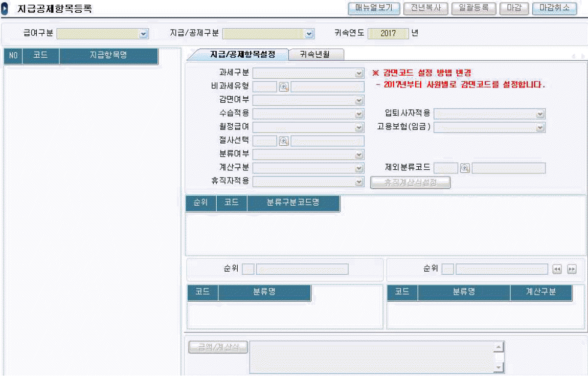Open the 지급/공제구분 dropdown

tap(309, 34)
